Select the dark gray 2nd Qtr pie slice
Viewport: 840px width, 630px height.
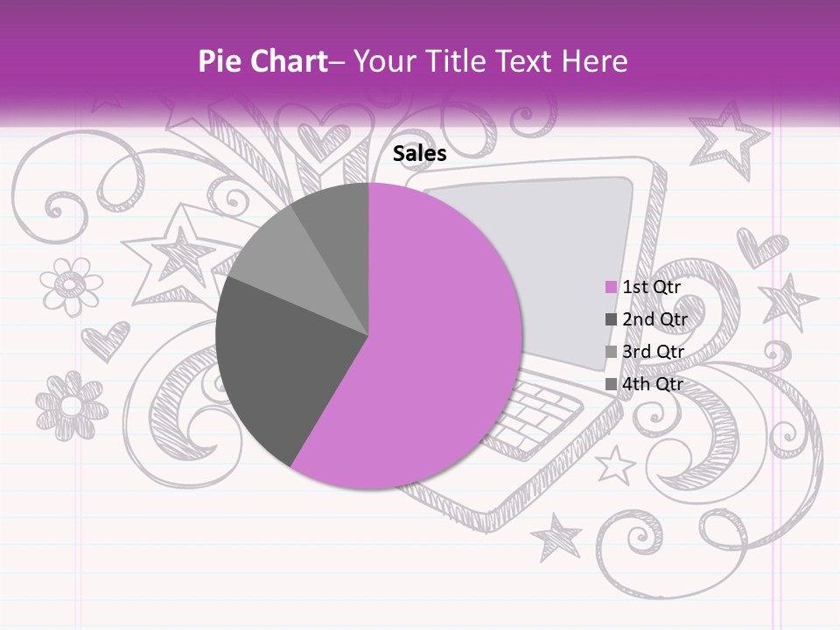(278, 364)
